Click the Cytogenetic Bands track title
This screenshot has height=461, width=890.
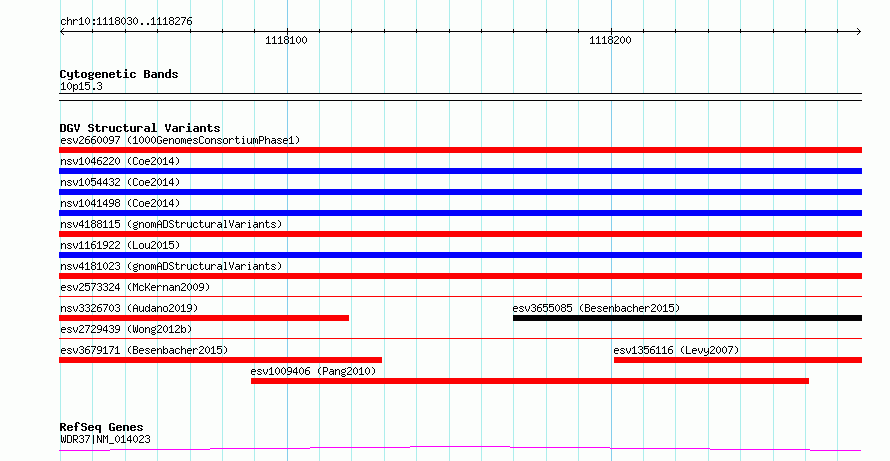coord(119,74)
